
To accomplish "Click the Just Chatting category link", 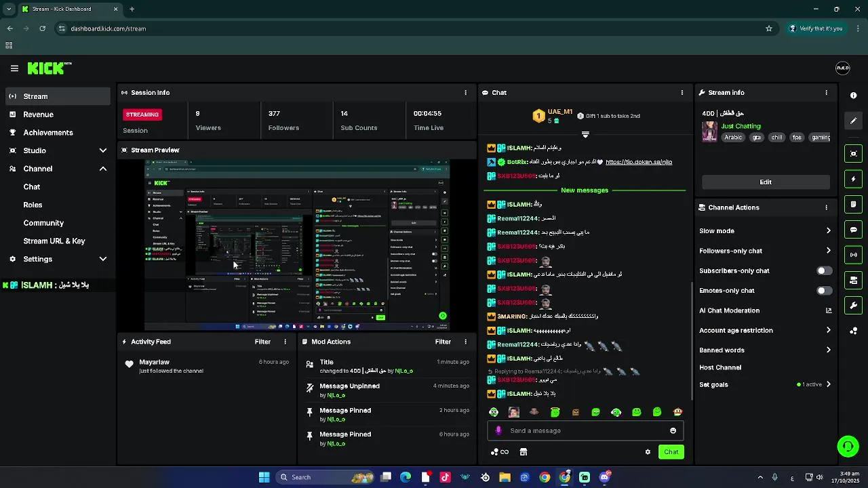I will [x=741, y=126].
